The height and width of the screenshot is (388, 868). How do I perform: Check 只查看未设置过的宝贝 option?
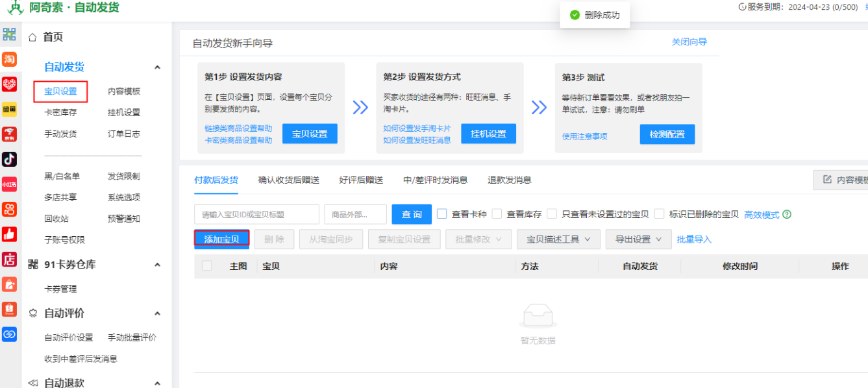(x=552, y=214)
